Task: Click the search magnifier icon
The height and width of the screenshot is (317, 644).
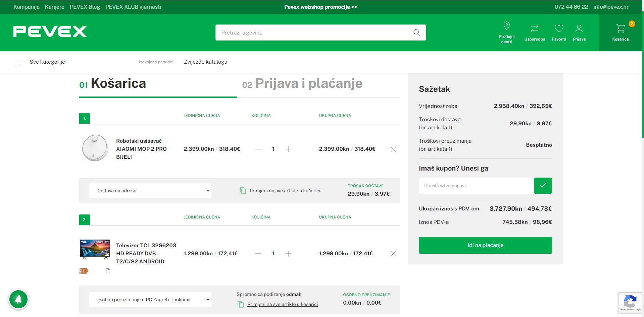Action: click(x=416, y=33)
